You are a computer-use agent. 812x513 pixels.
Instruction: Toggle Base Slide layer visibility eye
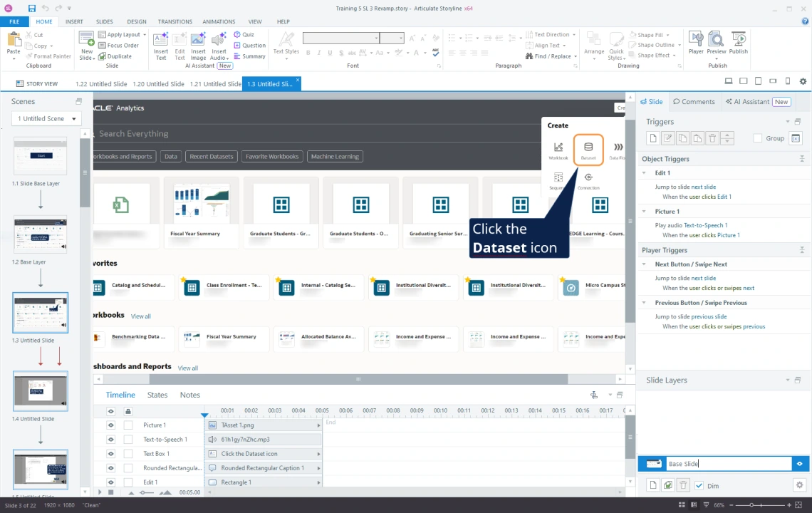[800, 464]
